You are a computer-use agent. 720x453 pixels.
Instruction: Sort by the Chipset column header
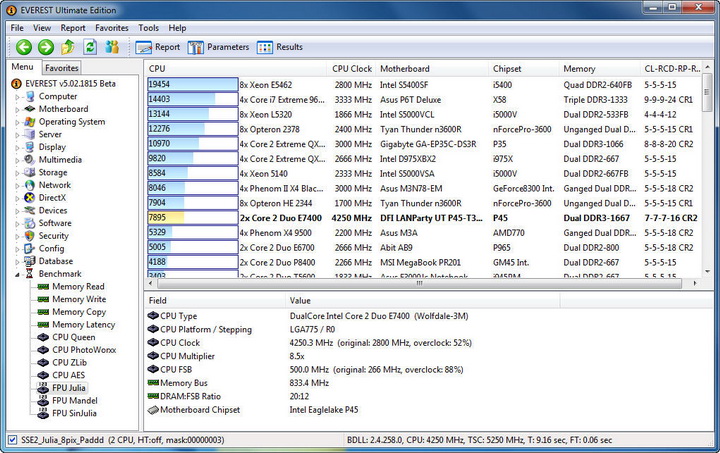[523, 68]
